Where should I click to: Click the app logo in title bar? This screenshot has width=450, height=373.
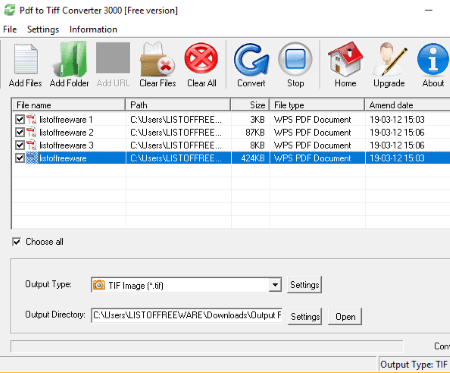9,10
